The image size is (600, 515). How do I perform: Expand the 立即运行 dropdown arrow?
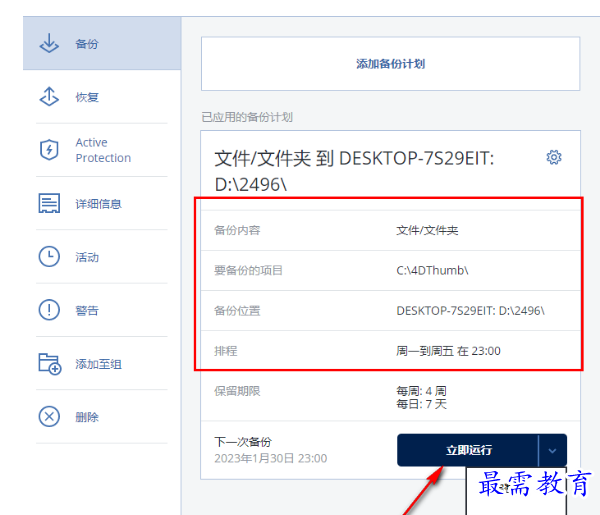pos(553,450)
